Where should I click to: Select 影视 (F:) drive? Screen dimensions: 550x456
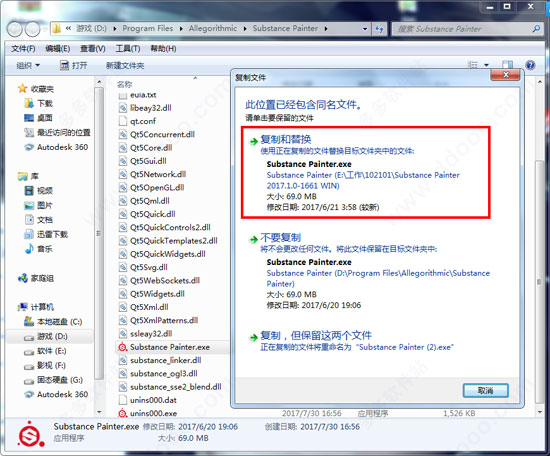point(45,366)
